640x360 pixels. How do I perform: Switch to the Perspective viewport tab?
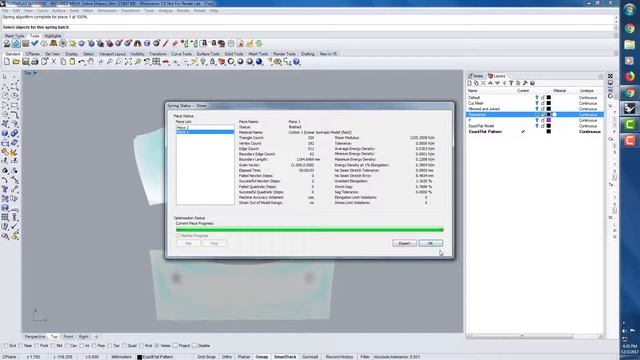point(35,337)
